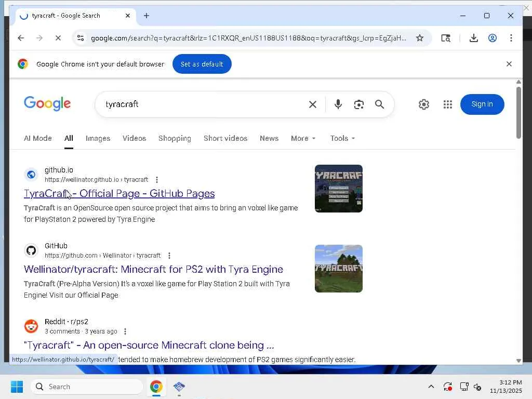Focus the tyracraft search input field
This screenshot has width=532, height=399.
[204, 104]
